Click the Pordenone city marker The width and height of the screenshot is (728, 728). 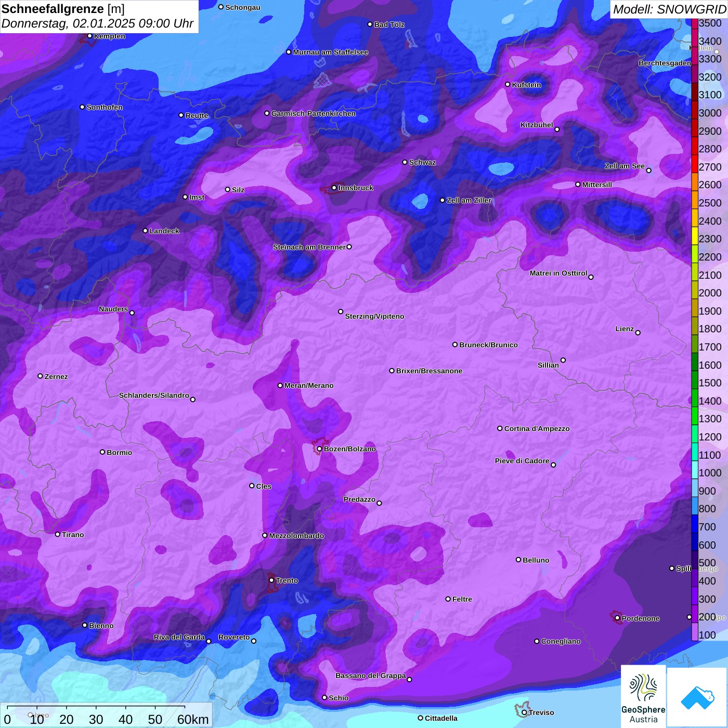617,618
